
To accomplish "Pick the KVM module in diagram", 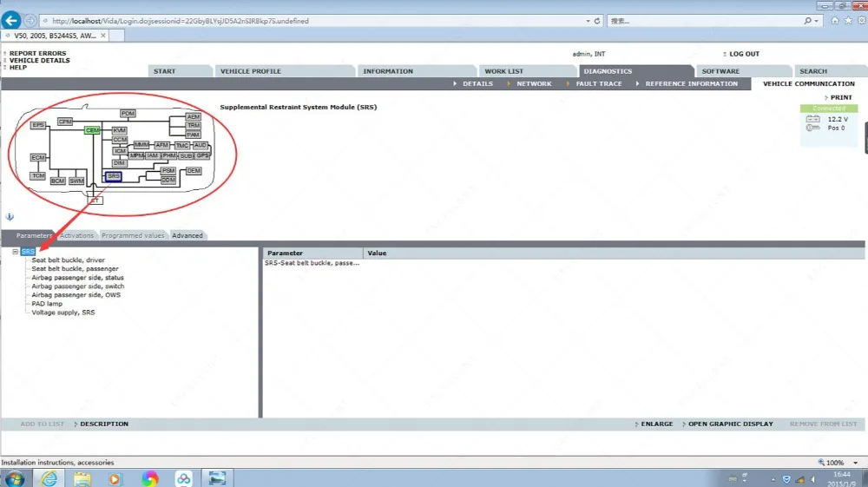I will tap(120, 130).
